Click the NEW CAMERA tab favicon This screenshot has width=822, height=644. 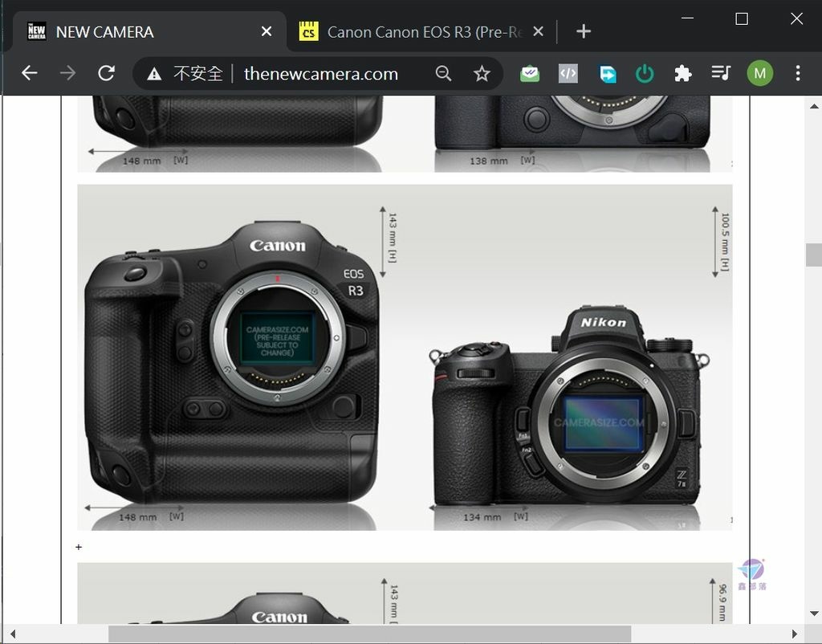pyautogui.click(x=37, y=31)
